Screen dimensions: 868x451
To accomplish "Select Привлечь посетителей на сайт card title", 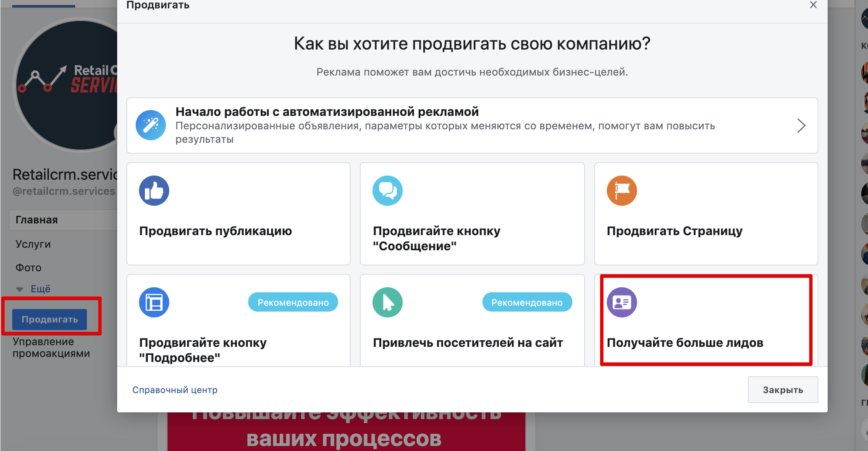I will click(x=468, y=343).
